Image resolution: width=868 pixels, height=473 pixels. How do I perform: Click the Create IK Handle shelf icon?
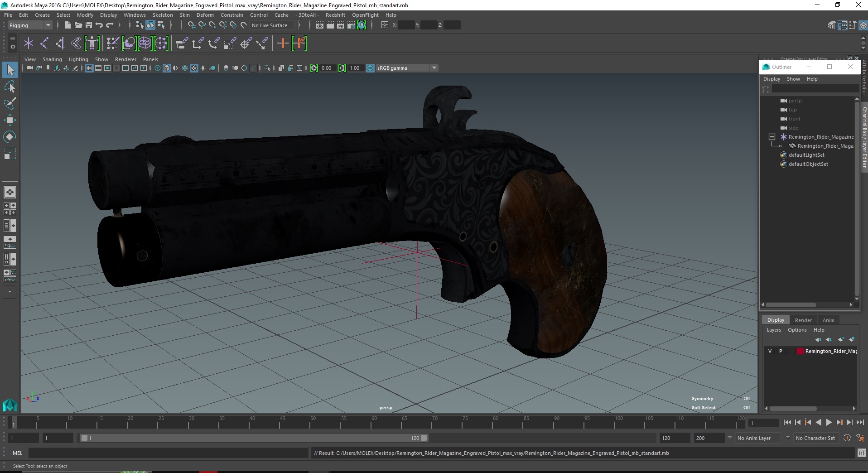[60, 43]
